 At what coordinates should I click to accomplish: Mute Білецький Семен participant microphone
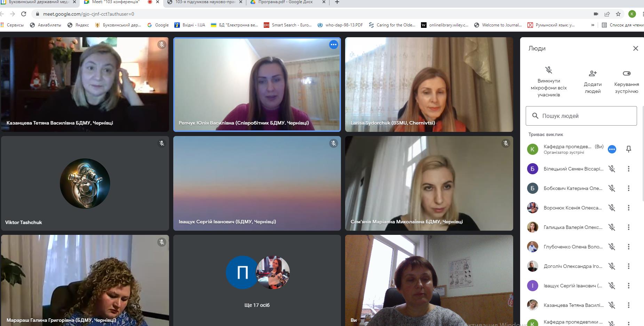pos(612,169)
